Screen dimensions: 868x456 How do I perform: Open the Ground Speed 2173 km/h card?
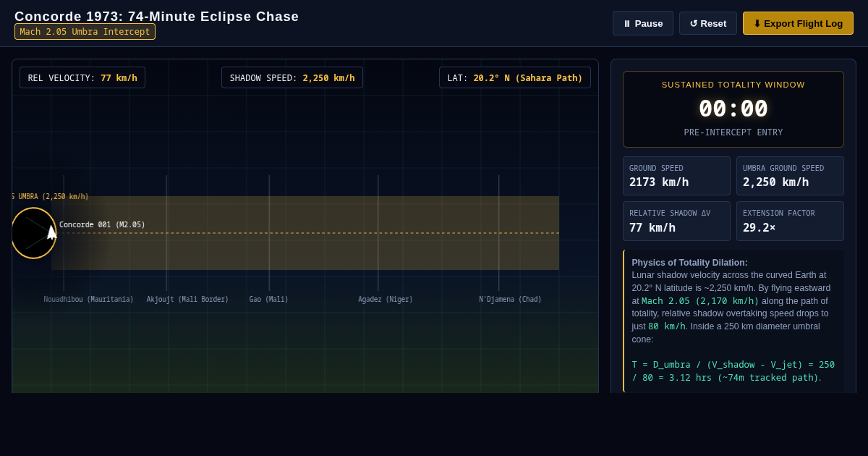676,176
